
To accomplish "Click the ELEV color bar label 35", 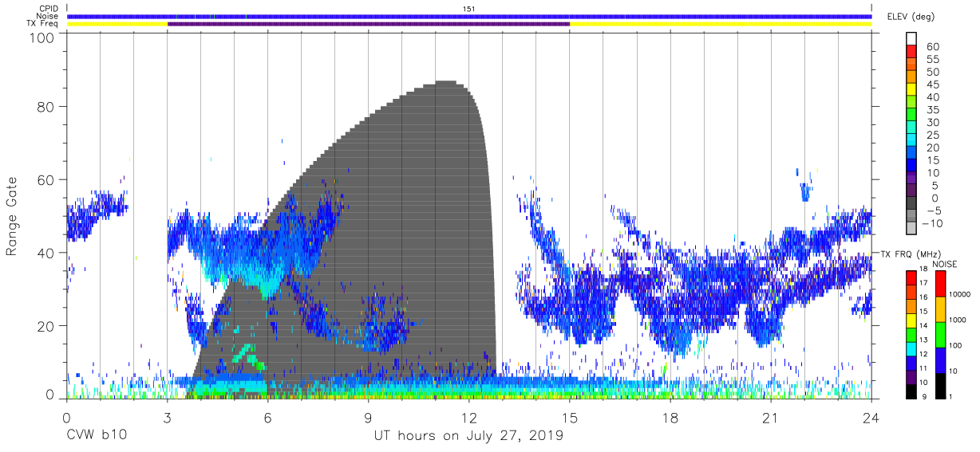I will [x=932, y=109].
